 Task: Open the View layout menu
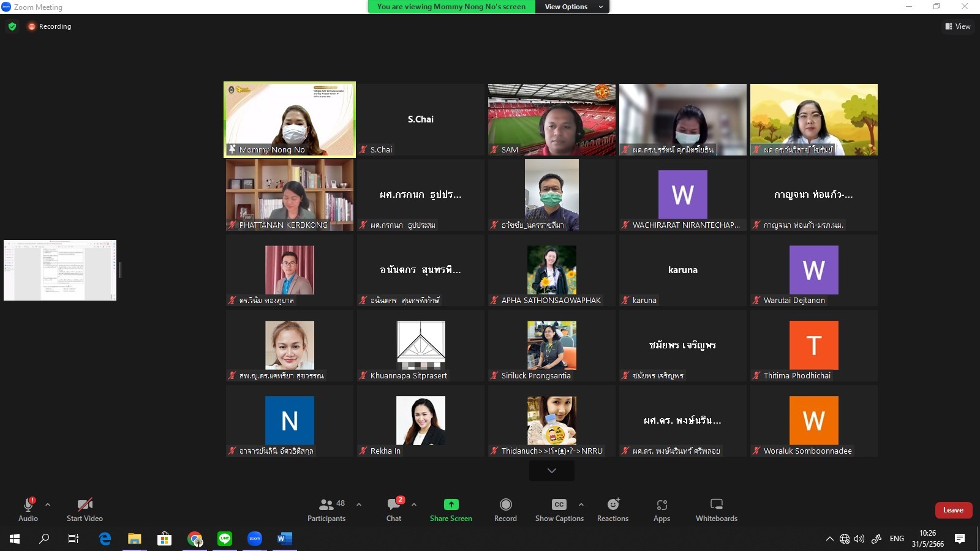(x=958, y=26)
